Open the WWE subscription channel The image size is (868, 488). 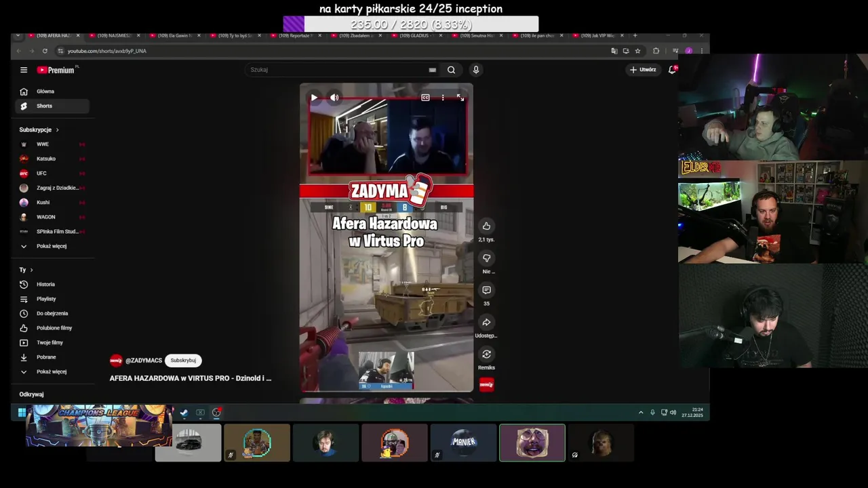click(52, 144)
